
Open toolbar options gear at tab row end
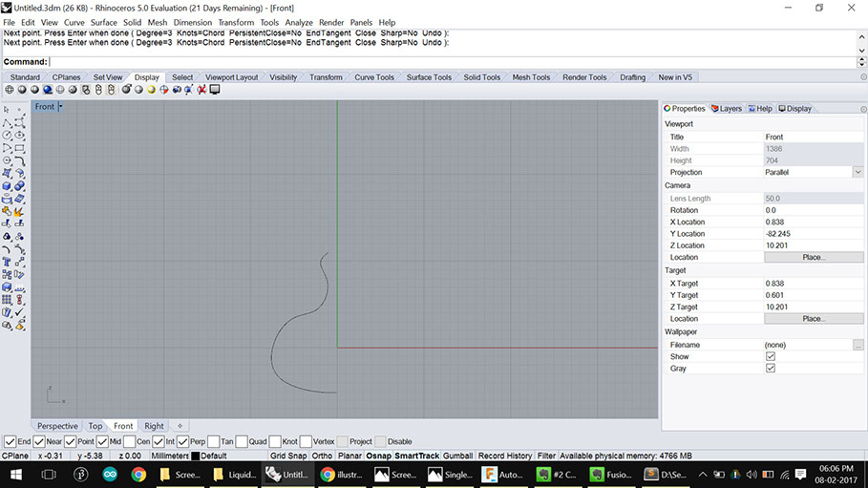tap(863, 77)
